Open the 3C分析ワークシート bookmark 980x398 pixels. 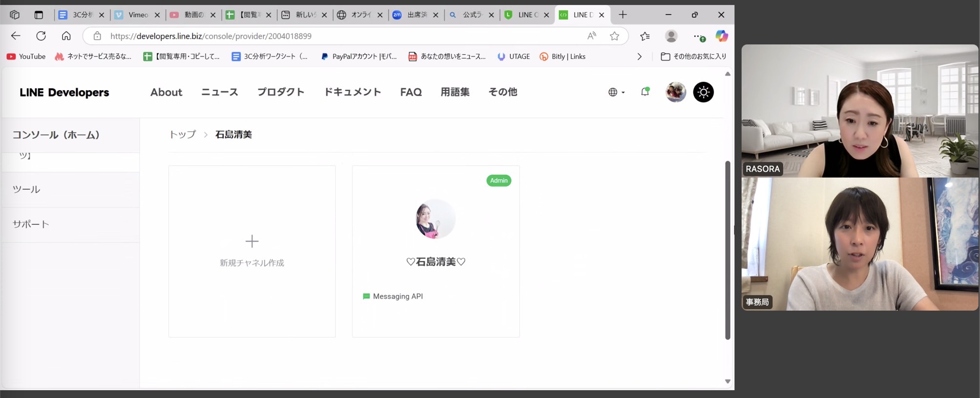270,57
